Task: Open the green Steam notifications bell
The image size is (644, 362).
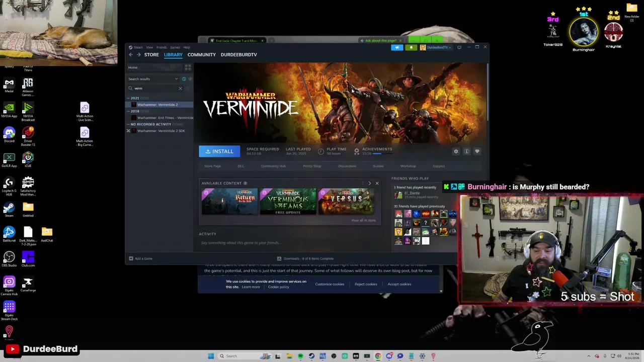Action: point(411,47)
